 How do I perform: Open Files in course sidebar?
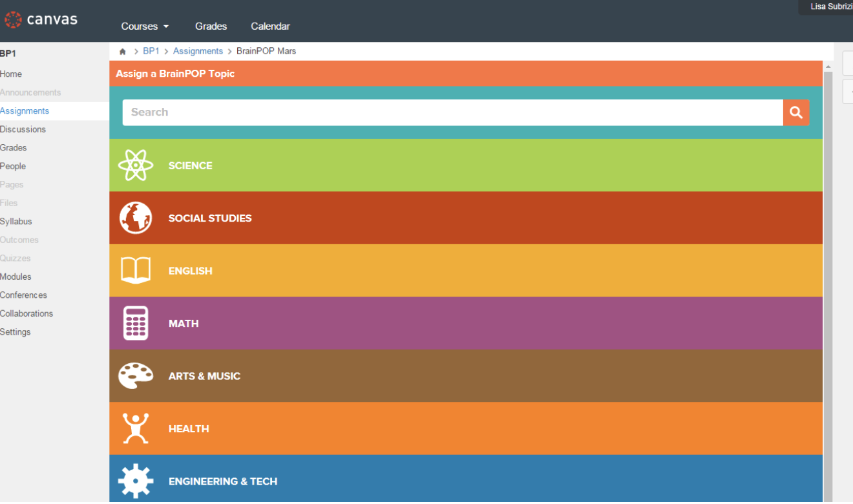click(9, 203)
